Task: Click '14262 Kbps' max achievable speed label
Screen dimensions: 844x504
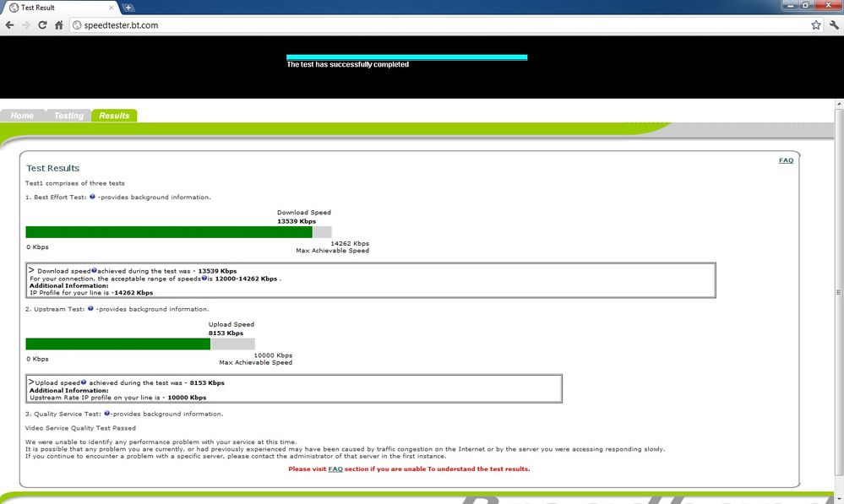Action: [x=350, y=244]
